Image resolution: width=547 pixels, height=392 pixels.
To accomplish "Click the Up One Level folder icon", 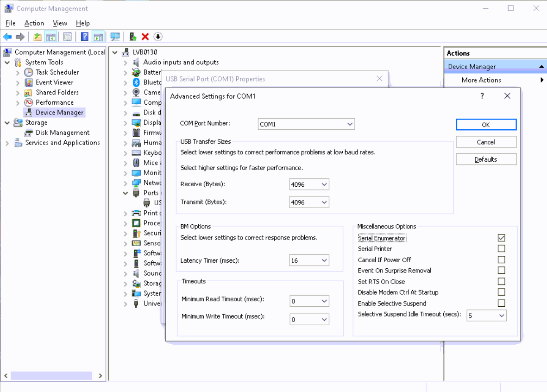I will (x=37, y=37).
